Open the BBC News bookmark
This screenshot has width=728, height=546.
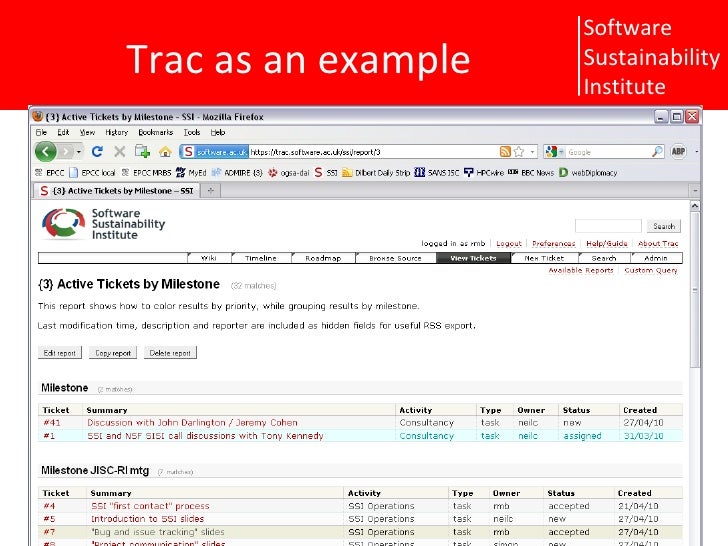(x=531, y=173)
